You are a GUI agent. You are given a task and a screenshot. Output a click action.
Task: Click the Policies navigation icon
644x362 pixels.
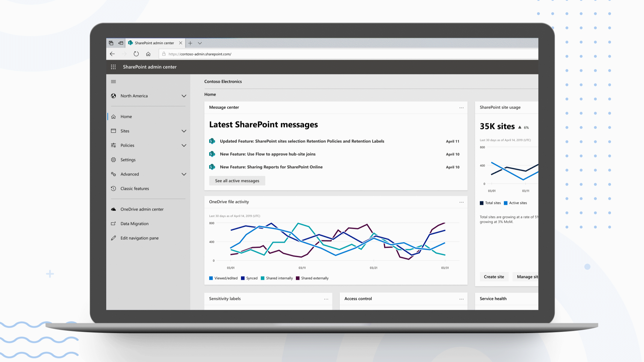coord(114,145)
